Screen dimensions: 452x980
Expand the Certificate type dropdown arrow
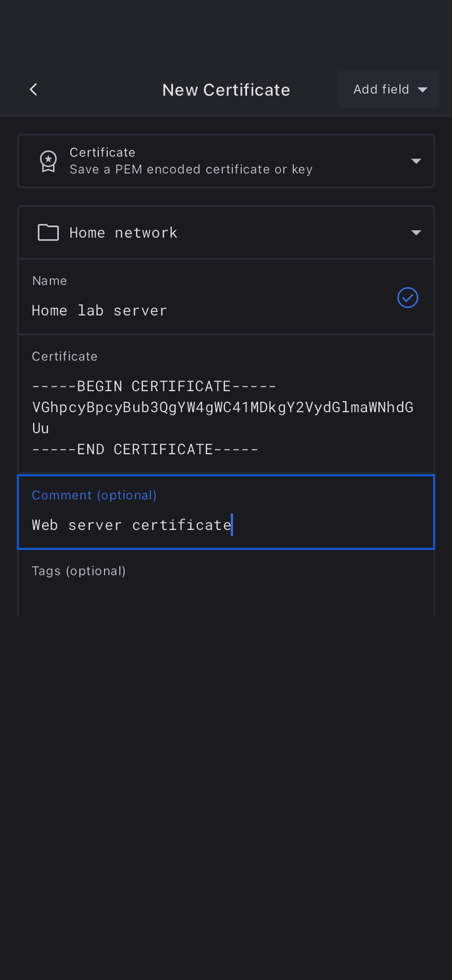click(416, 161)
